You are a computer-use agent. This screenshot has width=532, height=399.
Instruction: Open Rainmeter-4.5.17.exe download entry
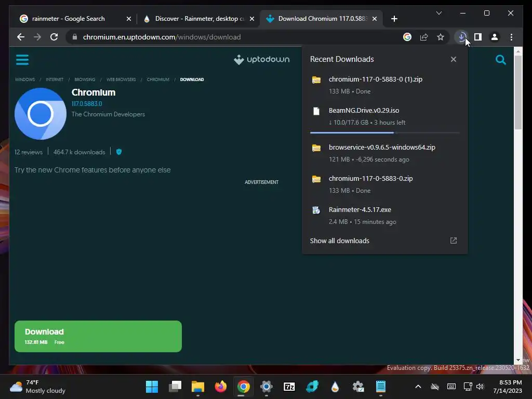pyautogui.click(x=385, y=216)
